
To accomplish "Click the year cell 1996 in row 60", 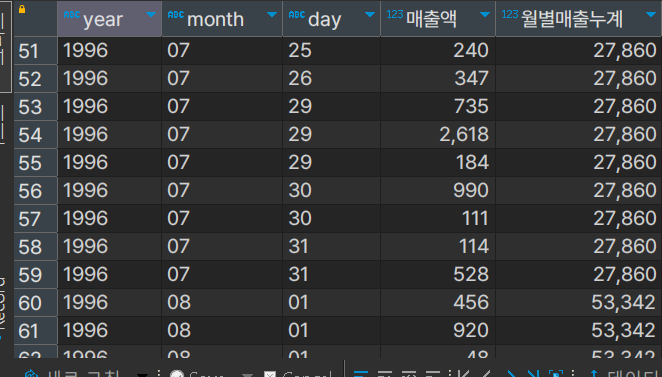I will (109, 303).
